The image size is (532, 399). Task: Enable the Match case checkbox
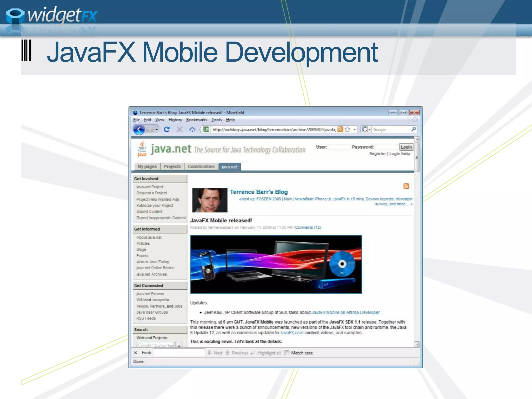pyautogui.click(x=287, y=353)
